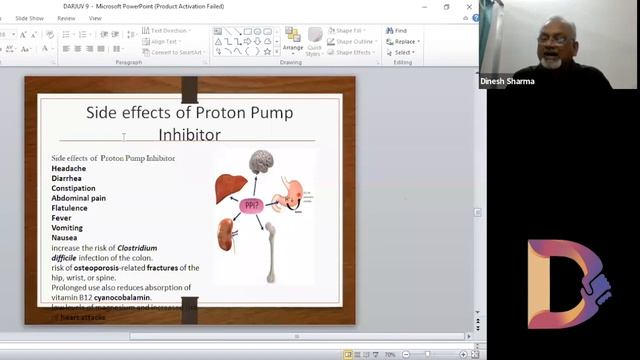Increase list indent level

pyautogui.click(x=115, y=35)
